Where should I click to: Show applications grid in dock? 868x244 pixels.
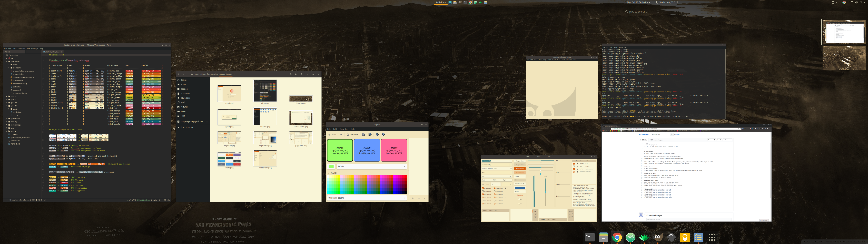(712, 237)
